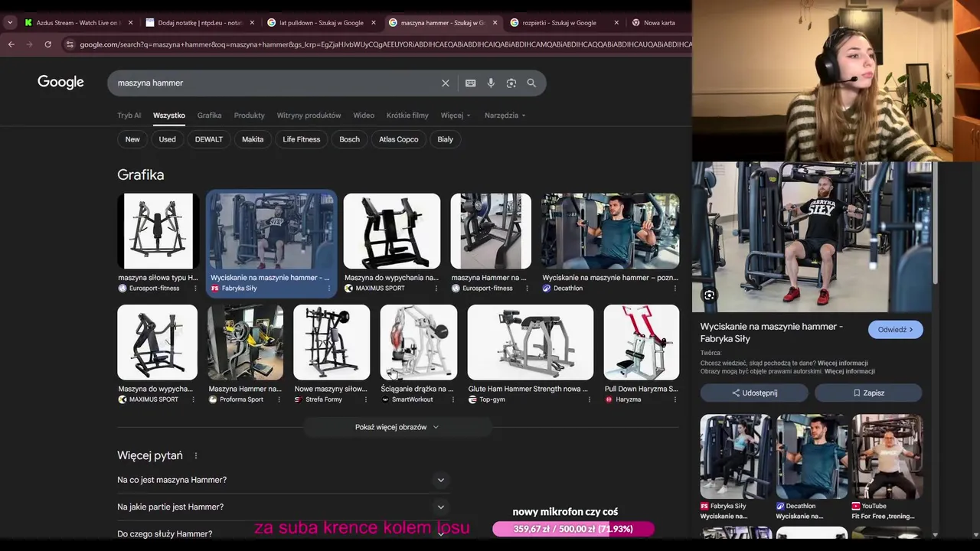Open Witryny produktów results tab

[309, 116]
